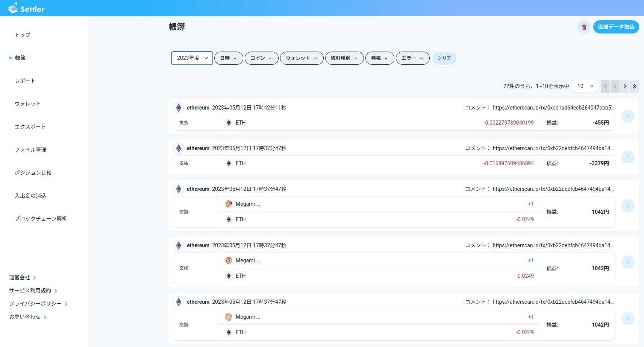Viewport: 644px width, 347px height.
Task: Open details arrow for -3379円 payment transaction
Action: (x=628, y=157)
